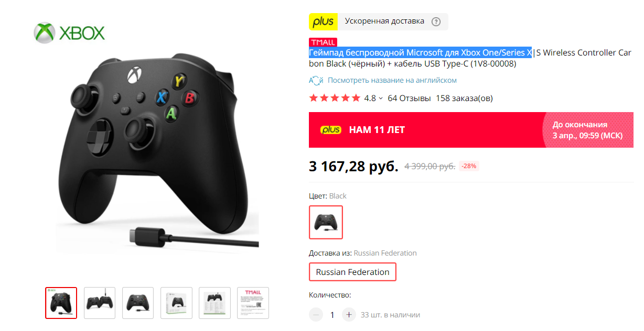Open the 64 Отзывы reviews link
Viewport: 644px width, 331px height.
click(409, 98)
